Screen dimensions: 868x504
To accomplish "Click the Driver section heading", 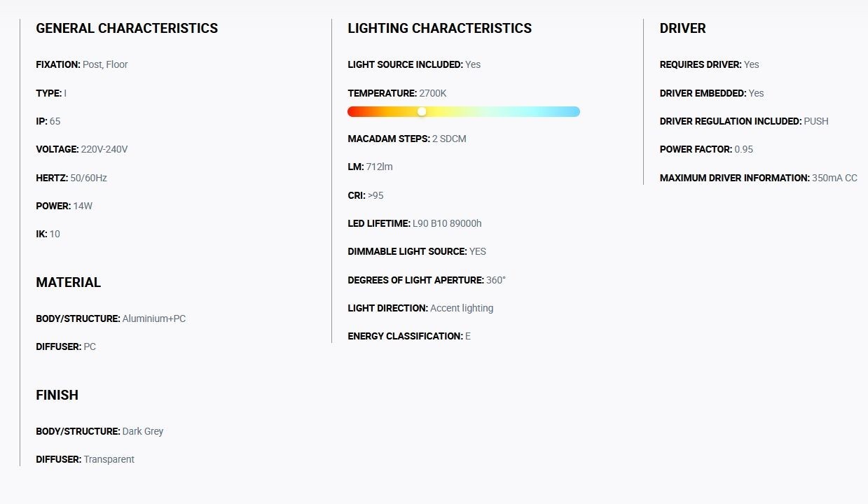I will [x=683, y=29].
